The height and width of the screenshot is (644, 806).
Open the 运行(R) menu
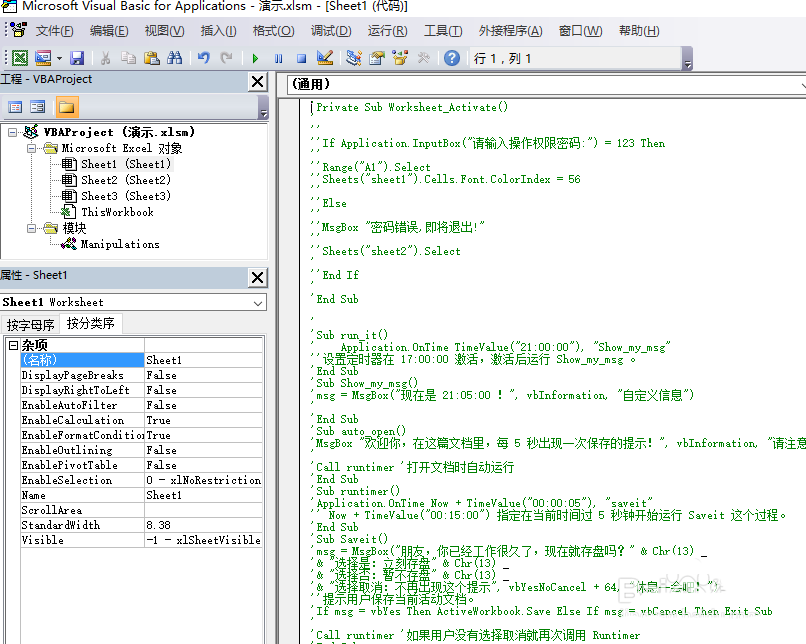click(388, 31)
